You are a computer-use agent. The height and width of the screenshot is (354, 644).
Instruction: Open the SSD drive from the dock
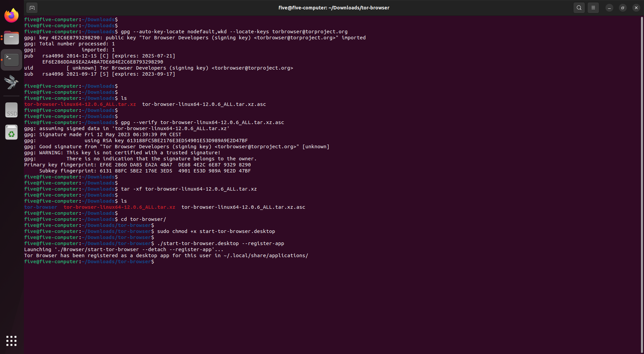(x=11, y=110)
